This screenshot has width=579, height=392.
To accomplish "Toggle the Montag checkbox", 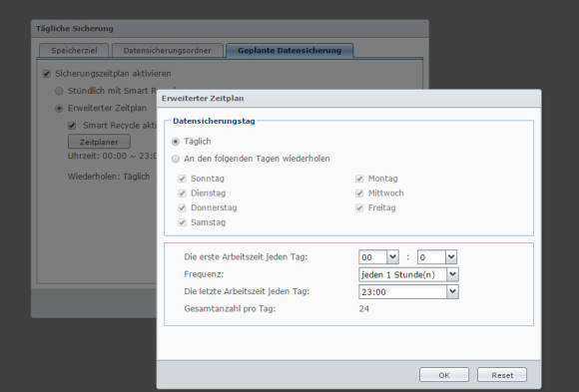I will 359,179.
